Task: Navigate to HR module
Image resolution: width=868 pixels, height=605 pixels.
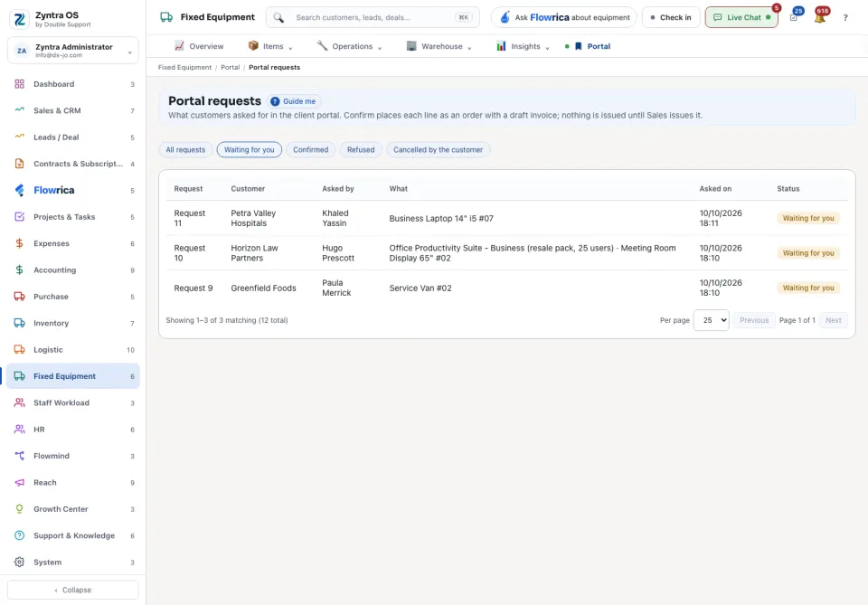Action: tap(73, 430)
